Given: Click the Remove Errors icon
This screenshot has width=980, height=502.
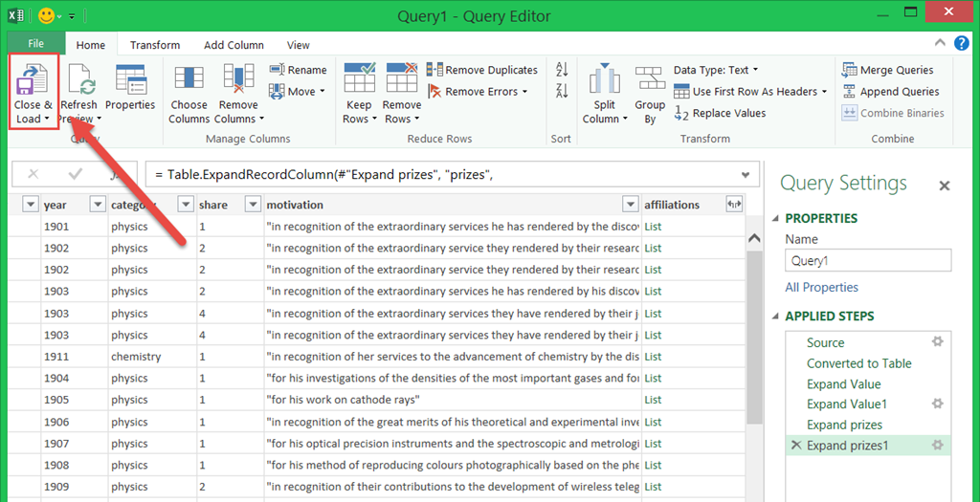Looking at the screenshot, I should coord(434,92).
